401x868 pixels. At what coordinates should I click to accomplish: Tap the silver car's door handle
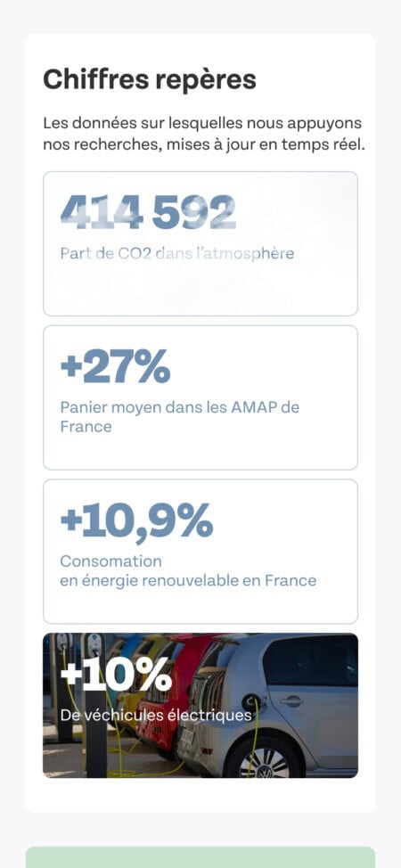point(291,700)
